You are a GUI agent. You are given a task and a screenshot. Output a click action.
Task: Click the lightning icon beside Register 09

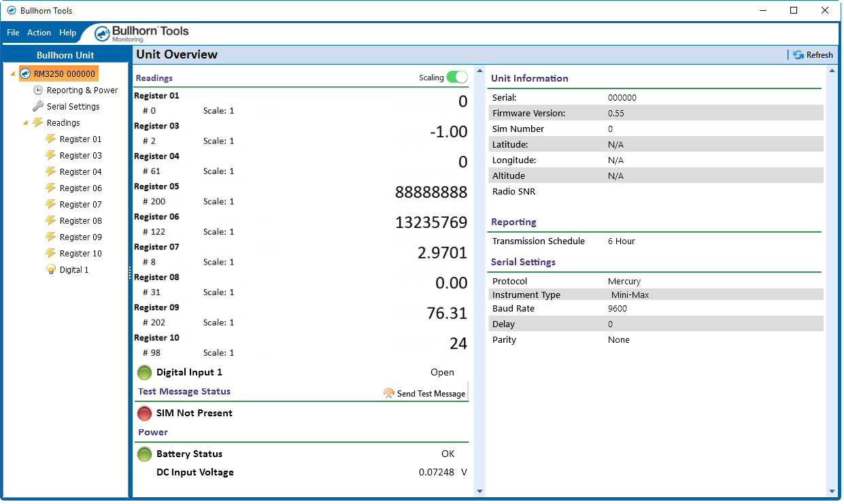click(x=50, y=237)
